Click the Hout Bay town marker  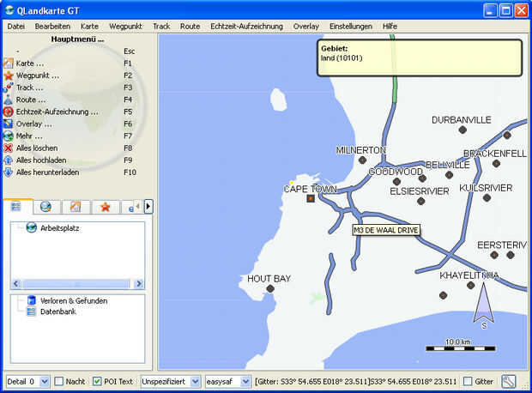pos(270,289)
